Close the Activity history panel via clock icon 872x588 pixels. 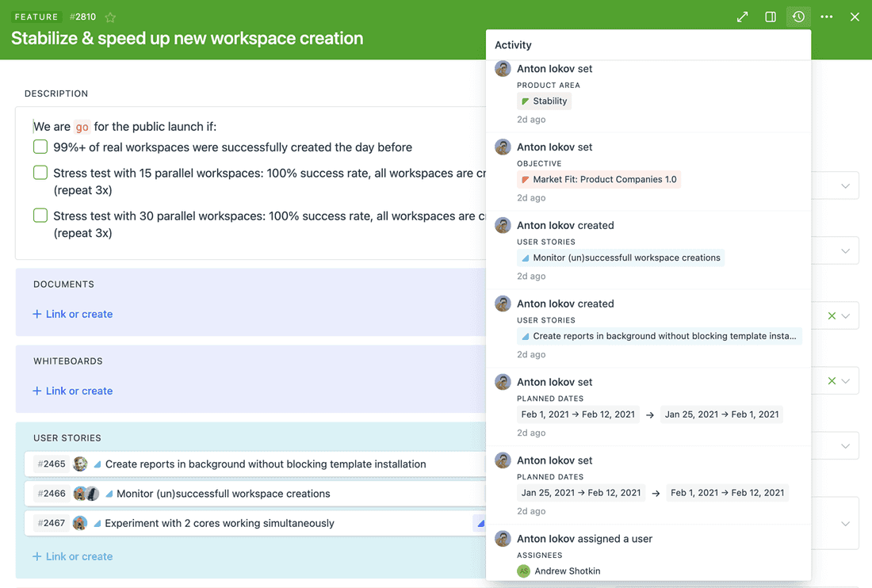[x=798, y=17]
